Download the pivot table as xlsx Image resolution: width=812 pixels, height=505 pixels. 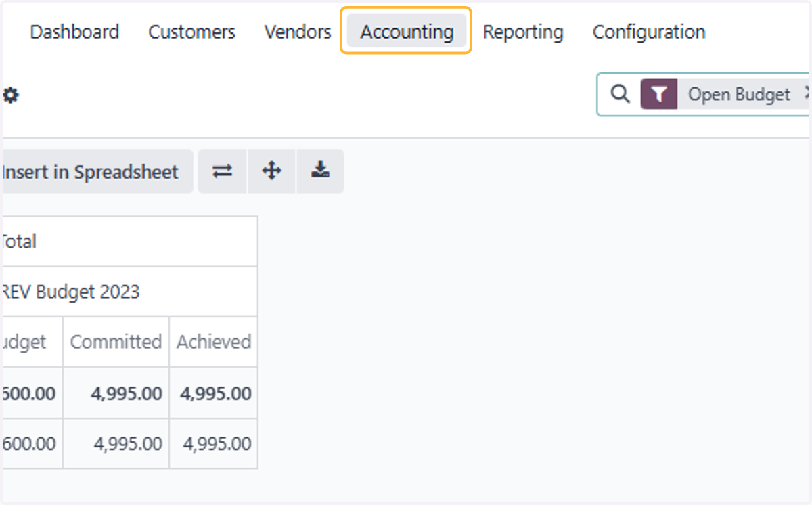point(320,171)
